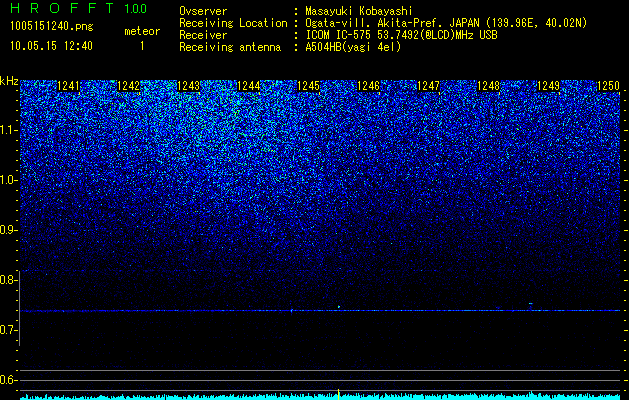Click the Receiving antenna label
This screenshot has height=400, width=629.
pyautogui.click(x=230, y=47)
